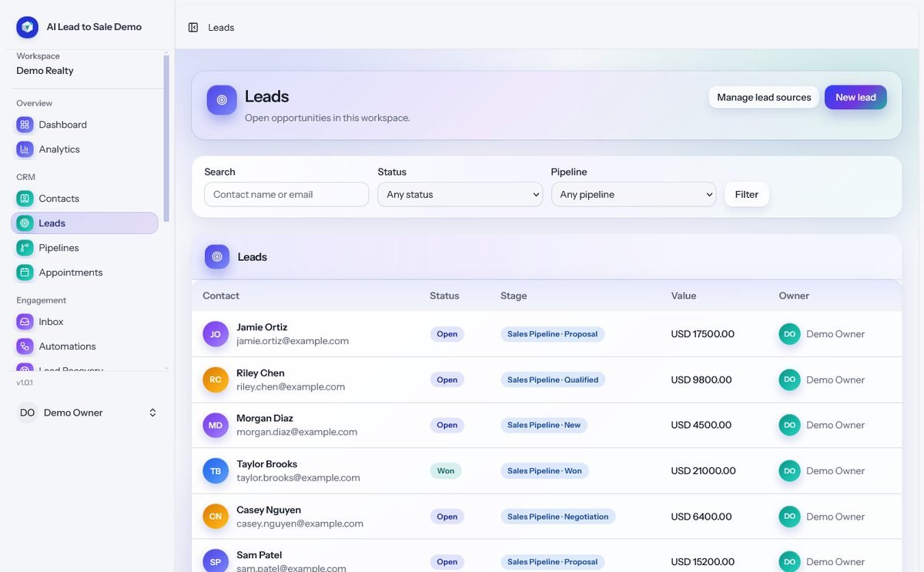Click the RC avatar for Riley Chen
Screen dimensions: 924x572
216,380
